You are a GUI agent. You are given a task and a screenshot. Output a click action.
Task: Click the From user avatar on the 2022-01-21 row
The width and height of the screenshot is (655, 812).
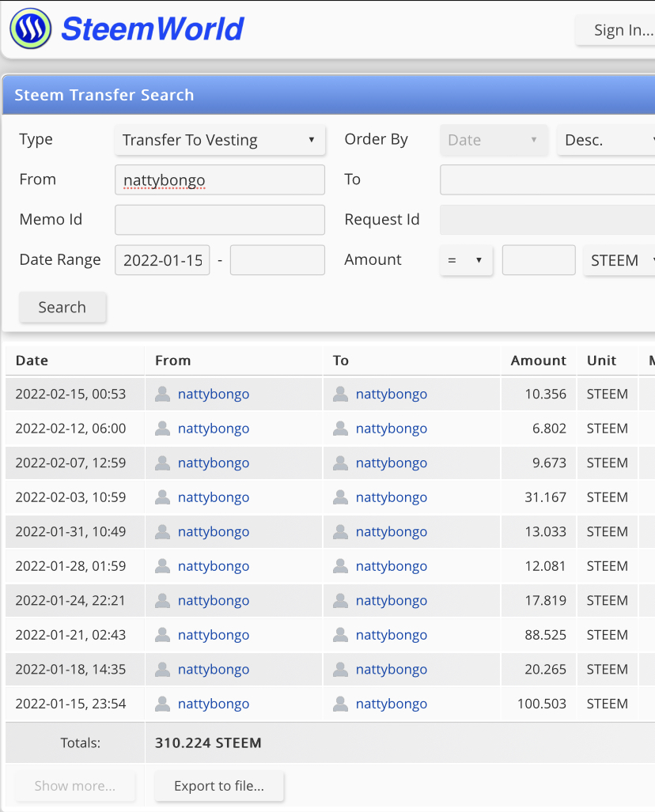(x=163, y=635)
